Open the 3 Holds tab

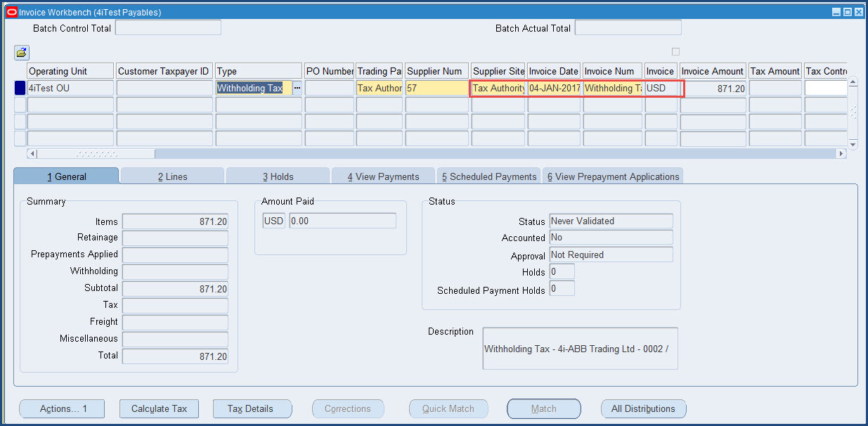(278, 176)
